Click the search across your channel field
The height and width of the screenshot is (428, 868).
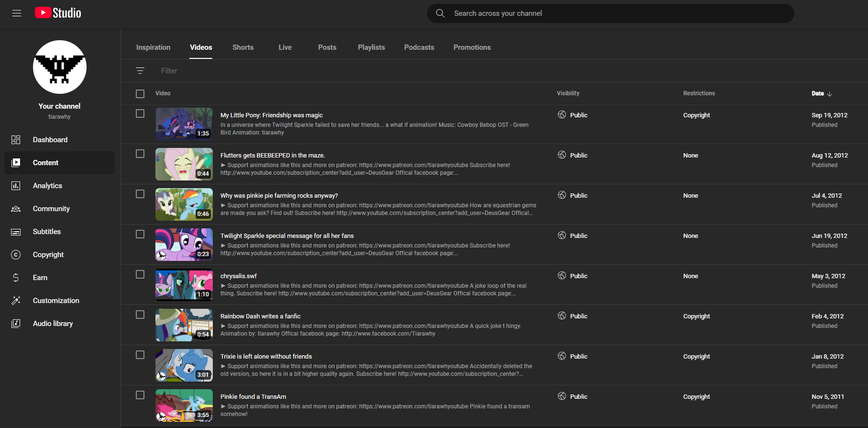pyautogui.click(x=610, y=13)
